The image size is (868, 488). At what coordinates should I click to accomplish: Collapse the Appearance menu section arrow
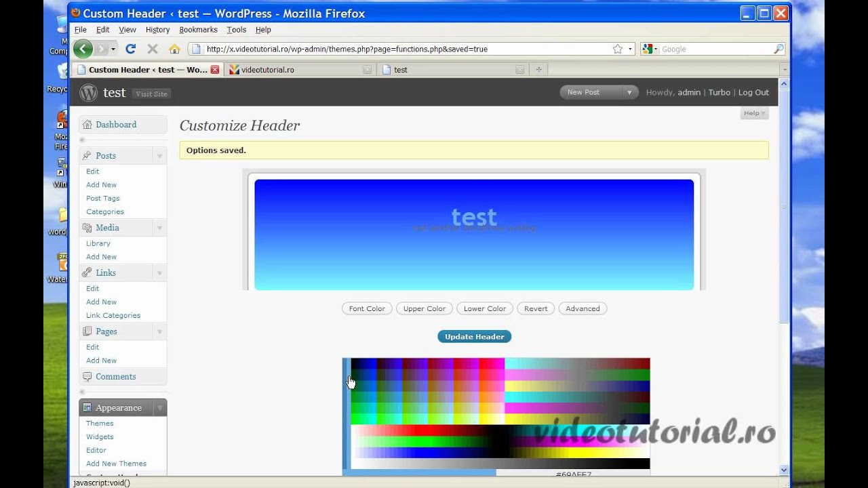pos(159,408)
